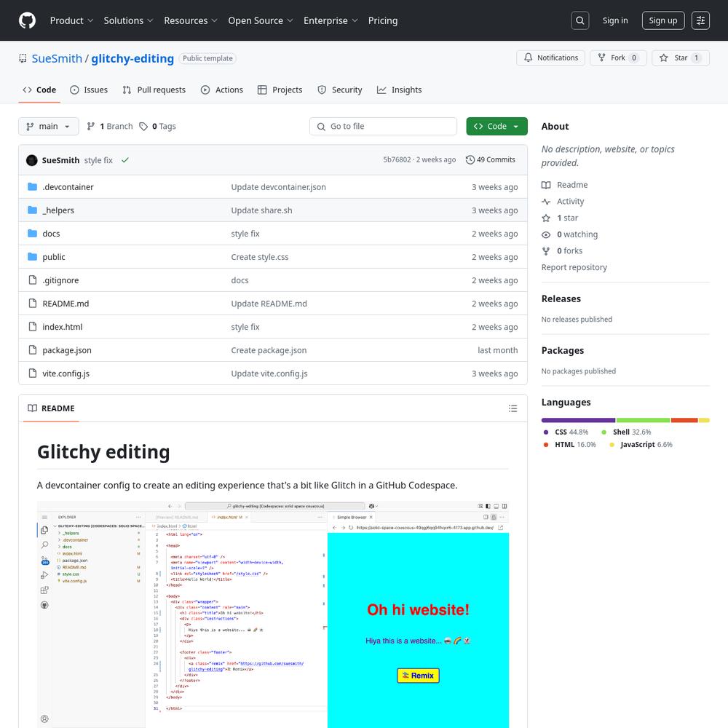The height and width of the screenshot is (728, 728).
Task: Select the README tab header
Action: (x=51, y=408)
